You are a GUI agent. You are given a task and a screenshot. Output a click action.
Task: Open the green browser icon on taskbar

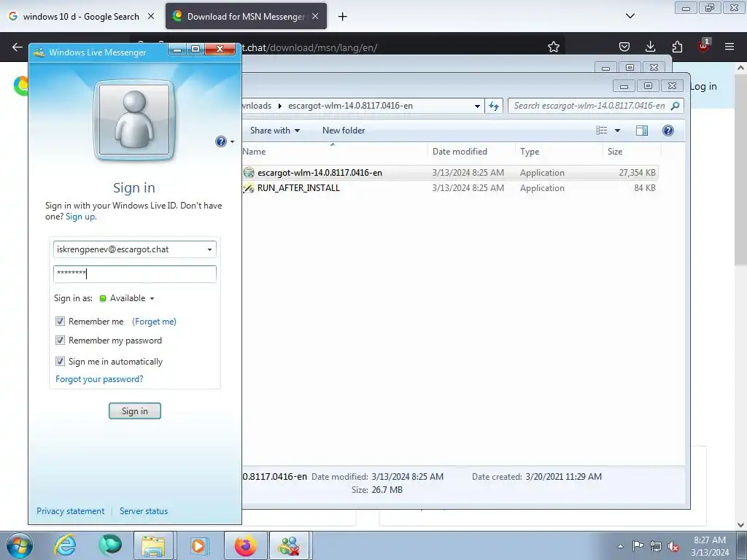click(109, 545)
